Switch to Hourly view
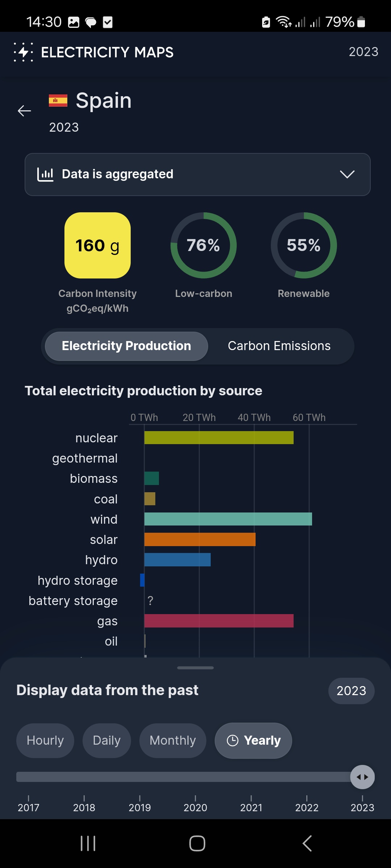Screen dimensions: 391x868 [45, 740]
